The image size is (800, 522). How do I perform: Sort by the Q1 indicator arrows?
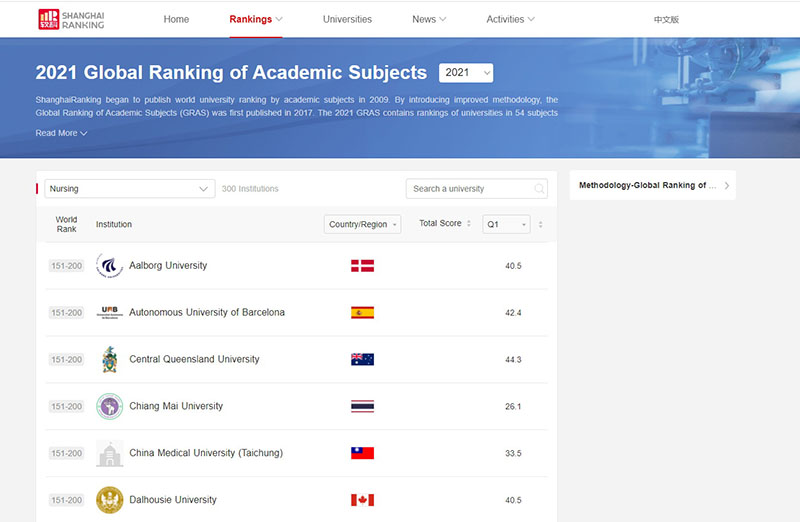click(x=540, y=225)
